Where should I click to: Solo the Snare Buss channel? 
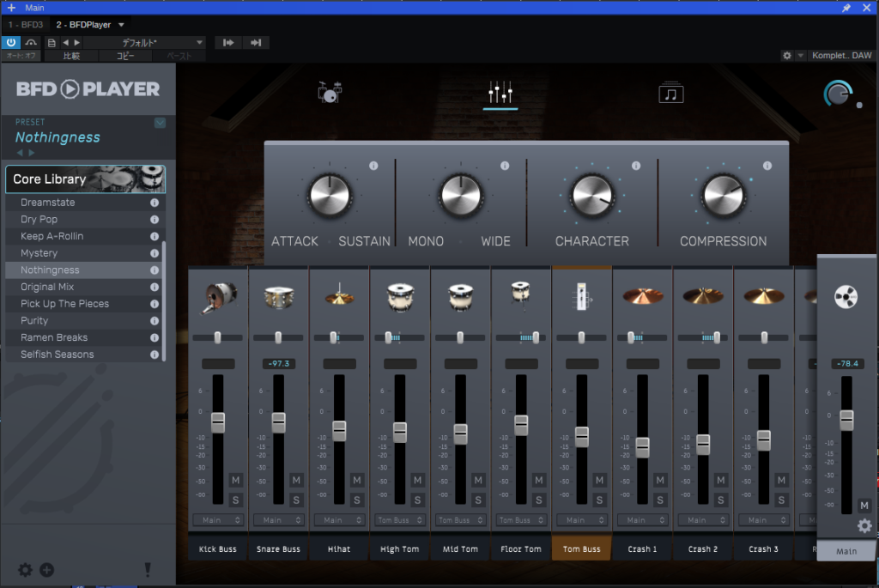296,500
